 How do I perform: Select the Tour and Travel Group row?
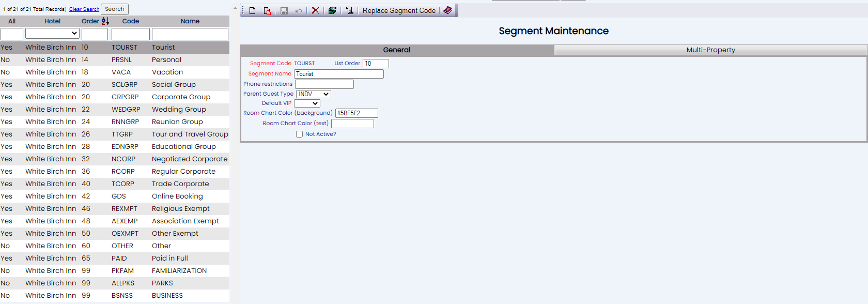[x=115, y=134]
